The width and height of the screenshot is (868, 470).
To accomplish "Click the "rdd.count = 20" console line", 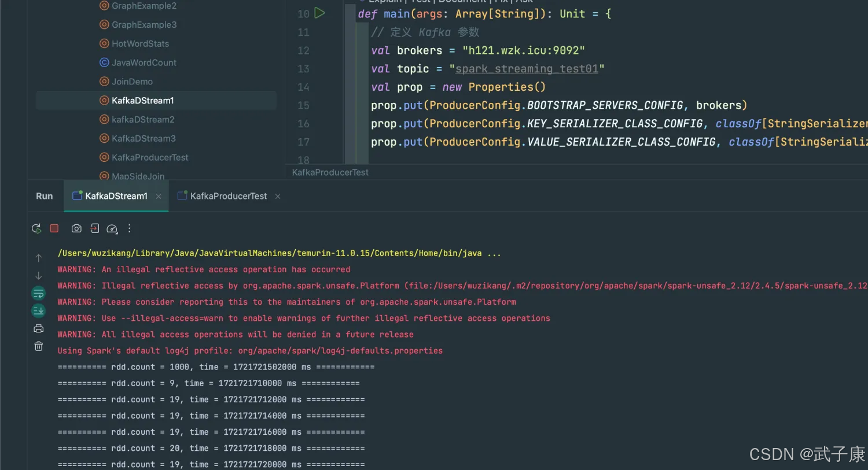I will coord(211,448).
